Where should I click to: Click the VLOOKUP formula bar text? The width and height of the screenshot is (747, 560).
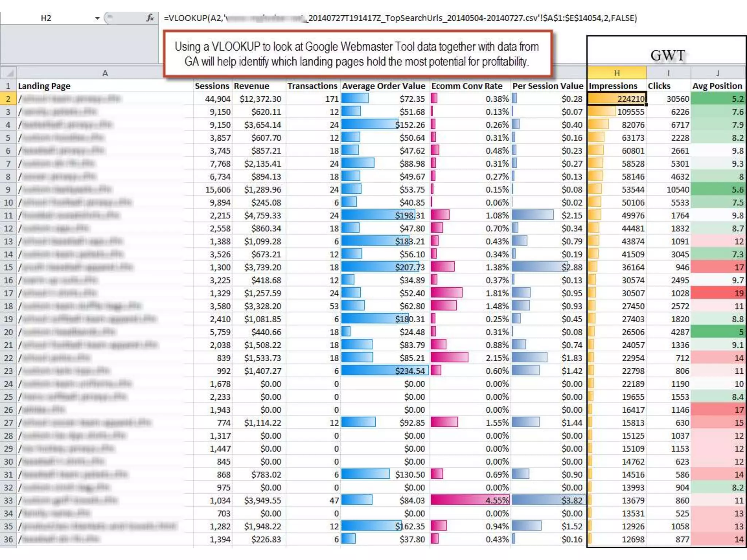tap(400, 18)
